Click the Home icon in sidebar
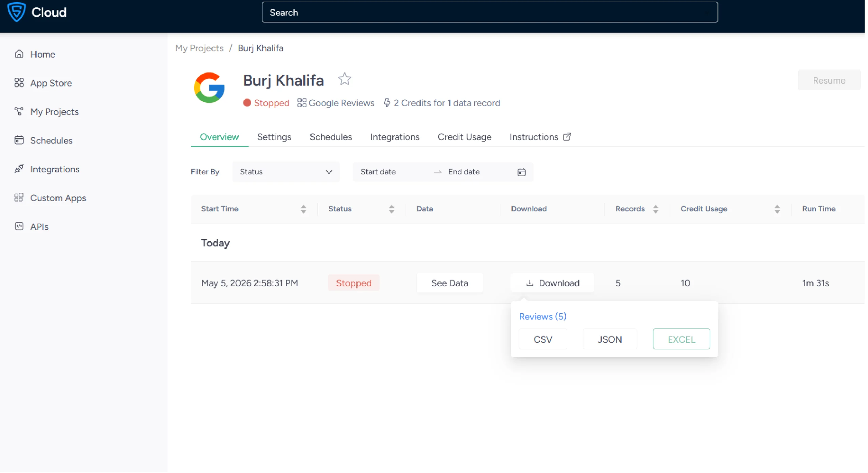Viewport: 868px width, 473px height. point(19,54)
